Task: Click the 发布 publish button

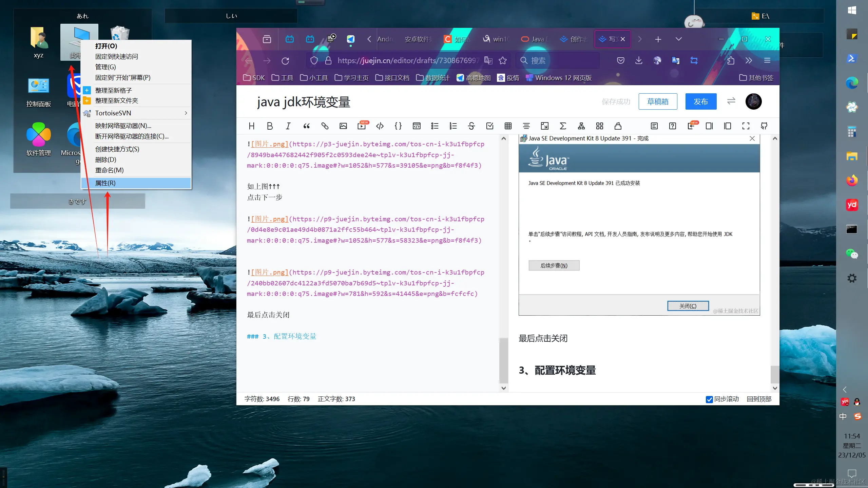Action: (x=700, y=101)
